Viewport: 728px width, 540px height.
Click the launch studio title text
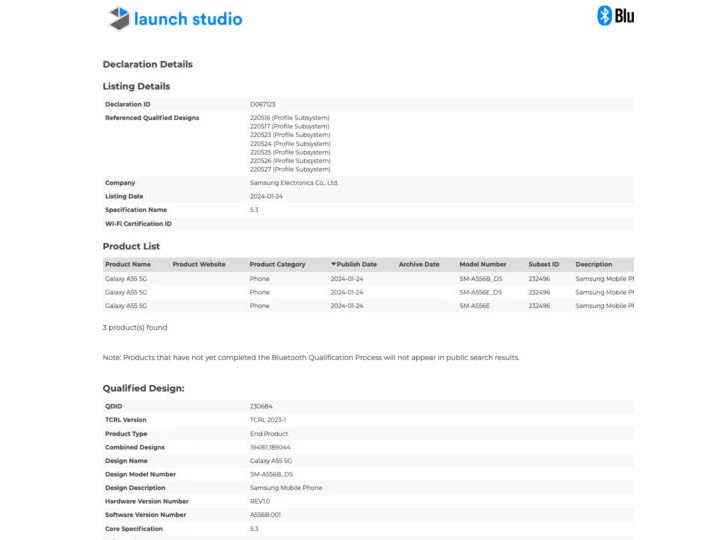coord(188,19)
